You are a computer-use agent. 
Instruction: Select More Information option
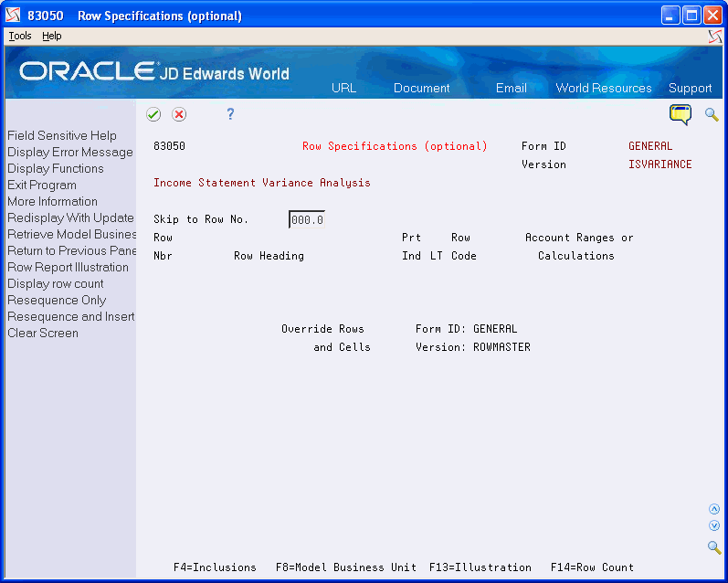click(x=52, y=202)
